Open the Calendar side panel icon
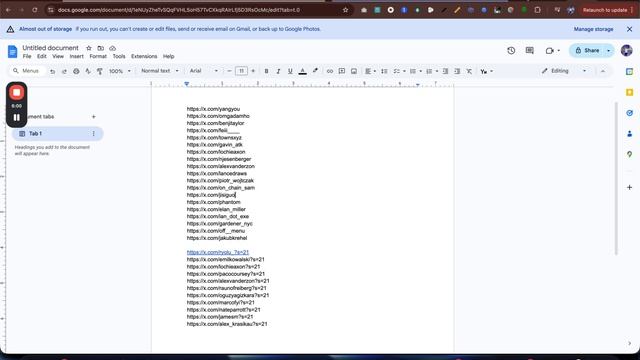Screen dimensions: 640x360 629,71
